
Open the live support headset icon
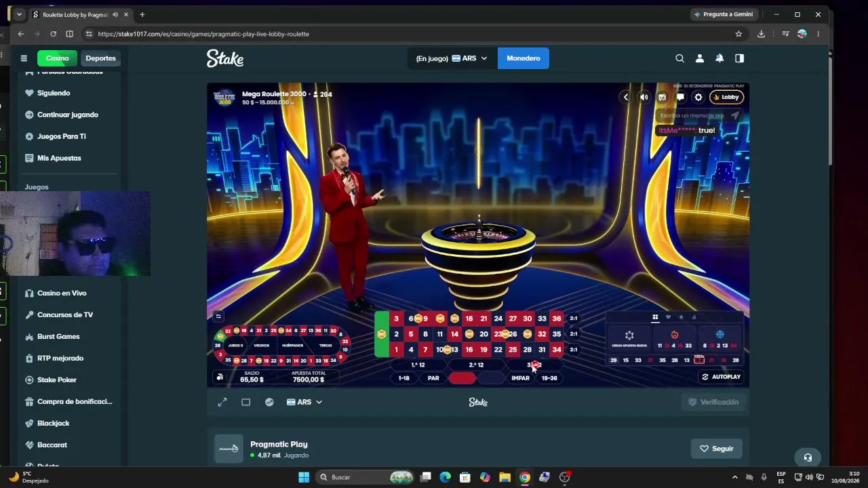(x=808, y=457)
